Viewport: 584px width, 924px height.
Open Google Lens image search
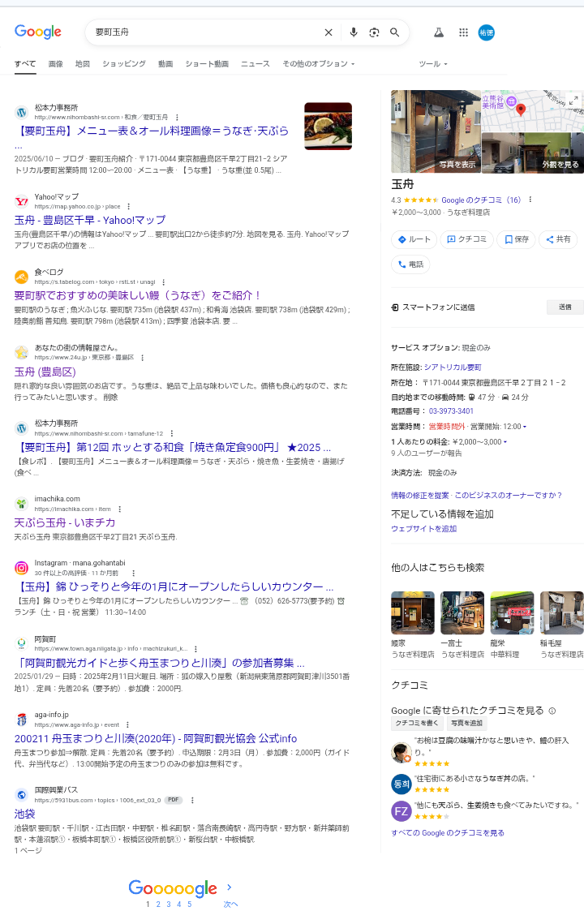374,32
